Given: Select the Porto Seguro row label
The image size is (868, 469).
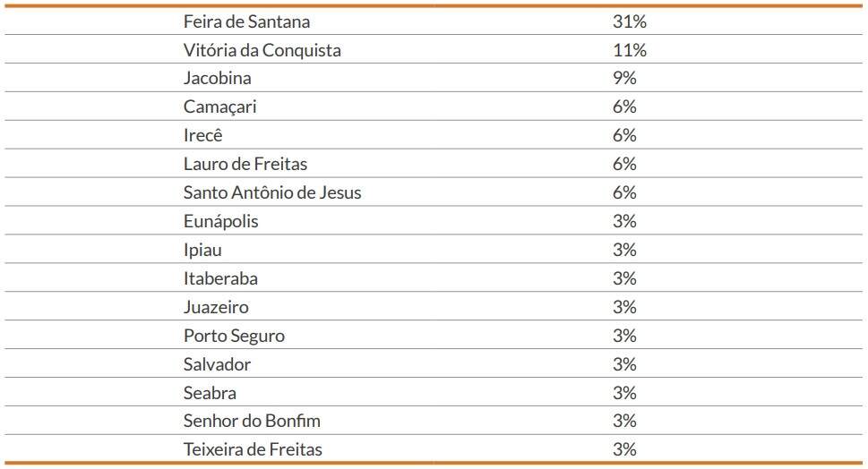Looking at the screenshot, I should 234,336.
